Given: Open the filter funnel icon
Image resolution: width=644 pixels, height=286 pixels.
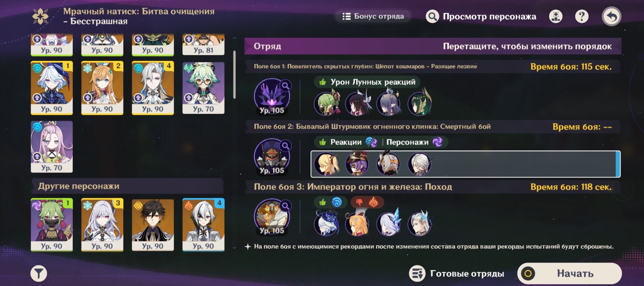Looking at the screenshot, I should [x=39, y=273].
